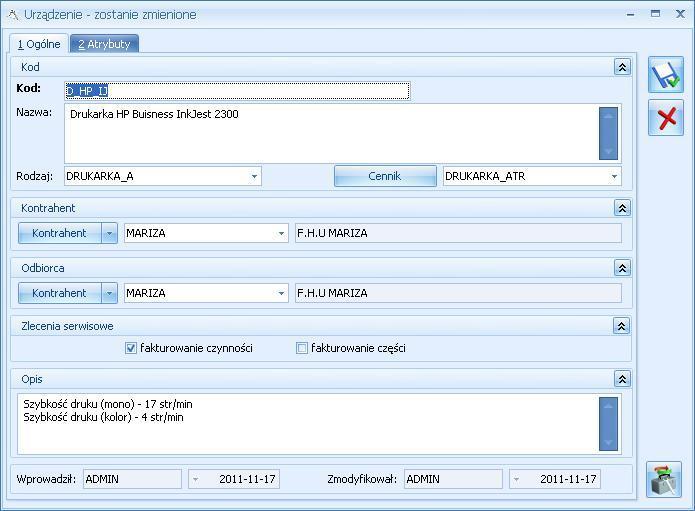Open the Wprowadził date dropdown arrow
695x511 pixels.
[195, 480]
